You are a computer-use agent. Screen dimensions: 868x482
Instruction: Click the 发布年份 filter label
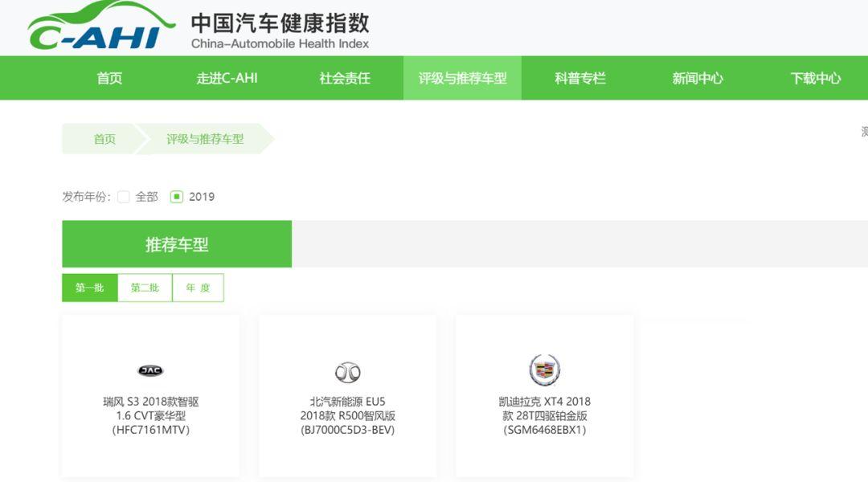pos(86,197)
